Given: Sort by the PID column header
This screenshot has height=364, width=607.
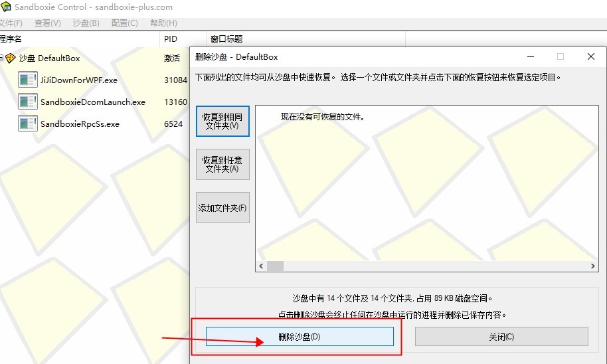Looking at the screenshot, I should 171,39.
